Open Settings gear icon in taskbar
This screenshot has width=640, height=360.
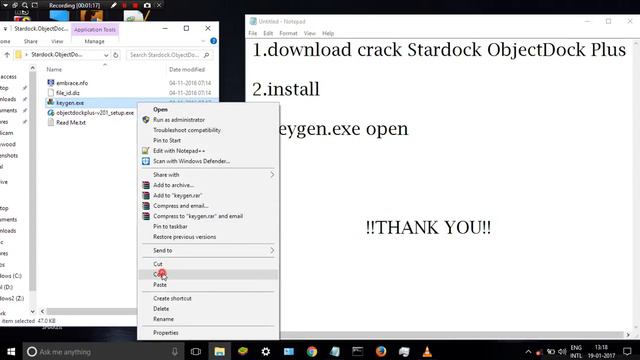(x=266, y=351)
